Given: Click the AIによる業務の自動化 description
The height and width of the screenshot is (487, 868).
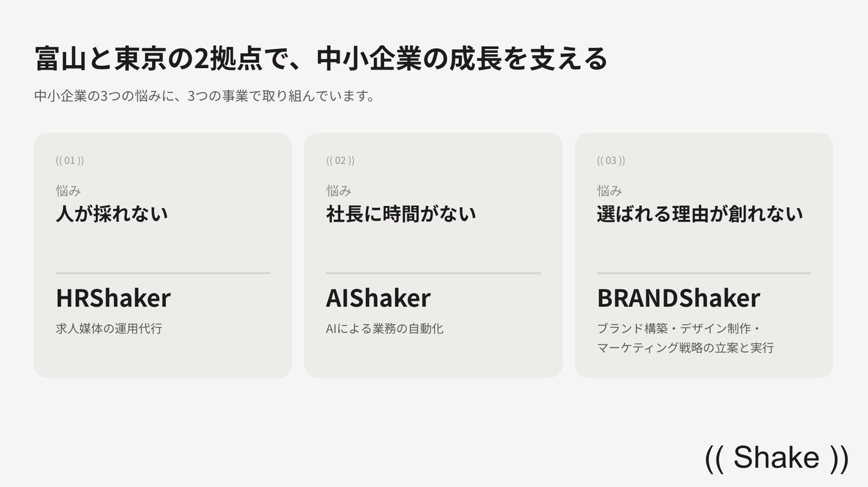Looking at the screenshot, I should tap(385, 328).
